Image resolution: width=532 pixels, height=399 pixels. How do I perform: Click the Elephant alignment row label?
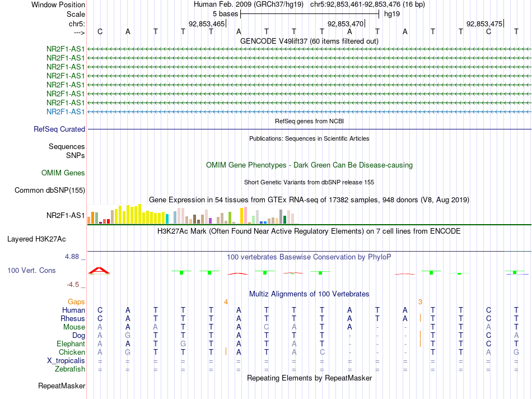71,344
